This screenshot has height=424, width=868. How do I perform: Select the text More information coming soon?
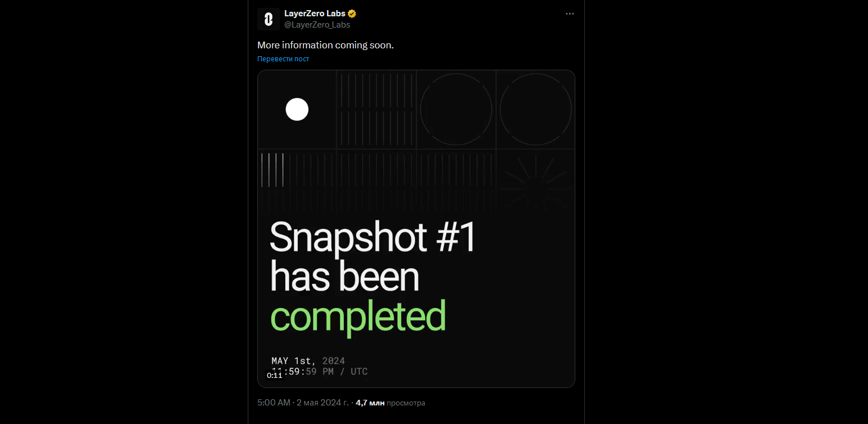[325, 45]
